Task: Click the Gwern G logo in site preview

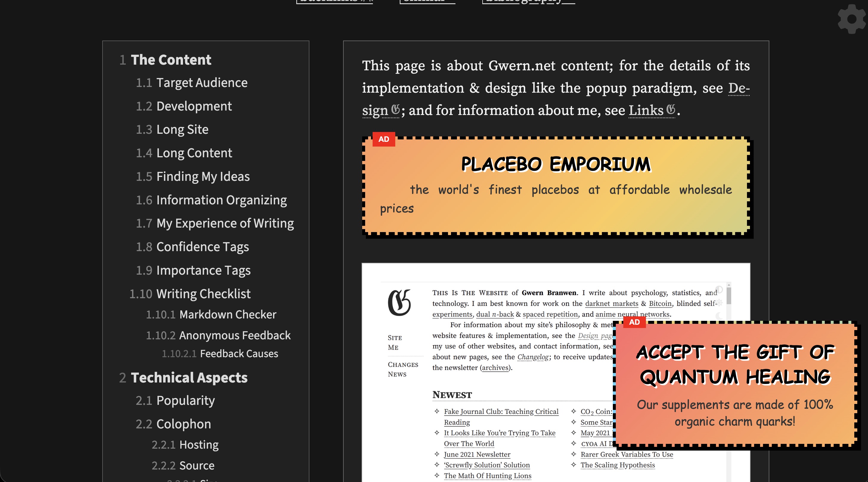Action: point(399,302)
